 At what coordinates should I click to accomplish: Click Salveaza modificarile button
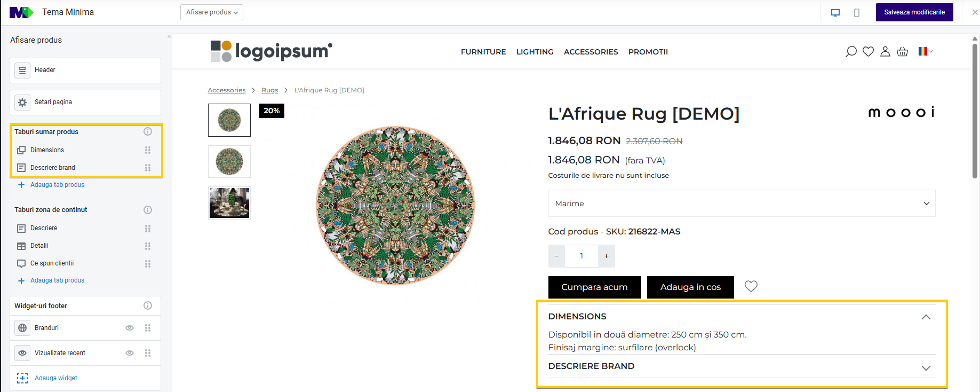[914, 12]
